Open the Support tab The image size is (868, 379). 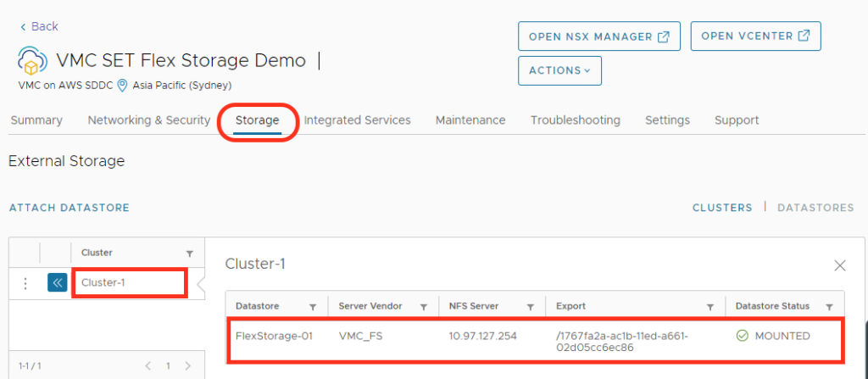coord(737,120)
